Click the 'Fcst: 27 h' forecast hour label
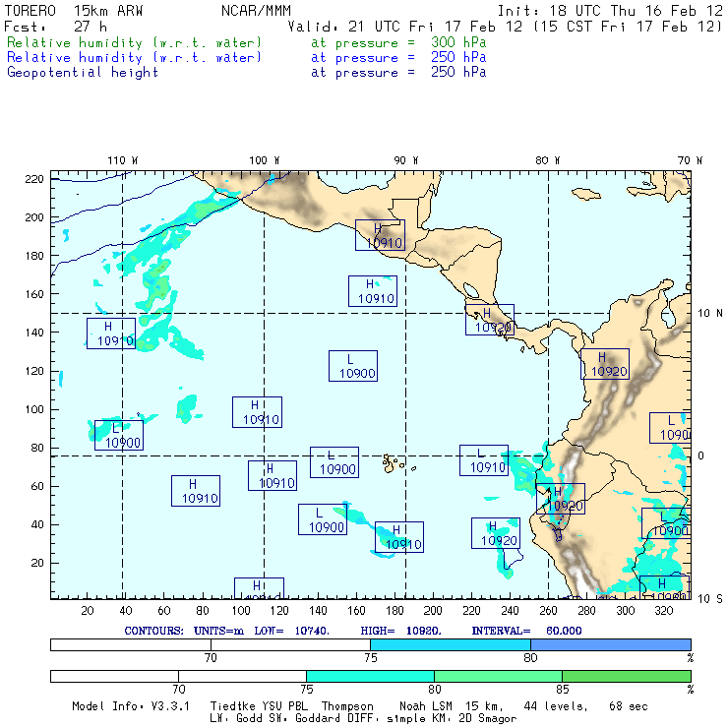Screen dimensions: 728x728 [55, 27]
